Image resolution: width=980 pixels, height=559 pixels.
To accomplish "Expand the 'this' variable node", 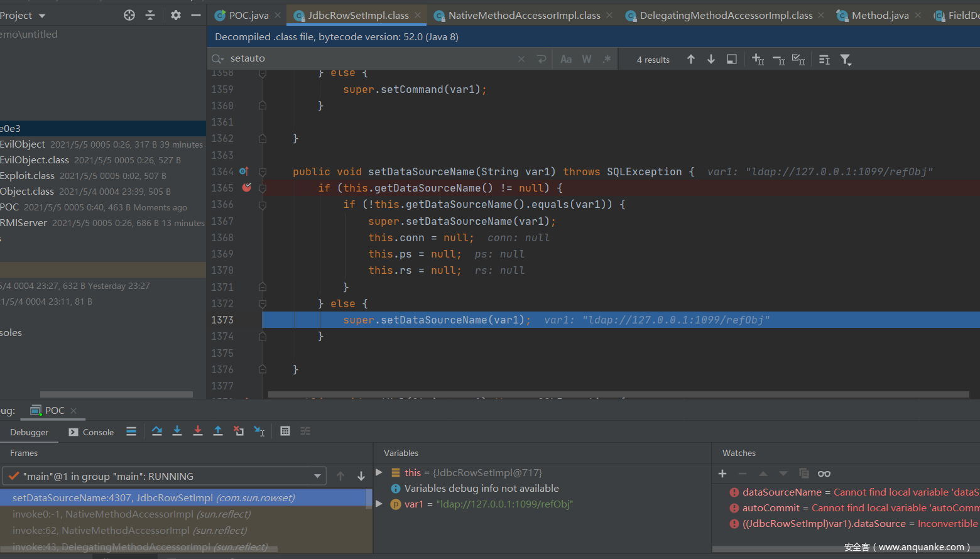I will click(x=379, y=472).
